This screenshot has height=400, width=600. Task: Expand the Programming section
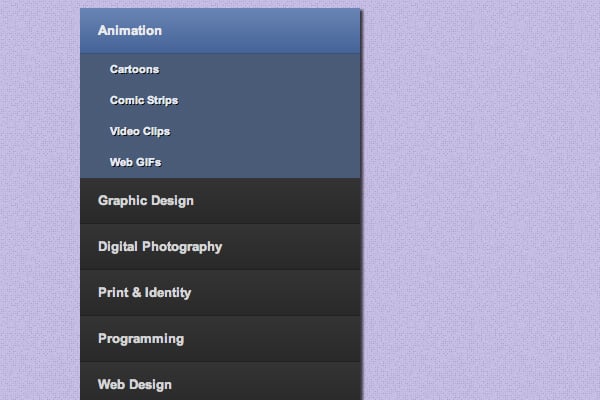tap(220, 339)
